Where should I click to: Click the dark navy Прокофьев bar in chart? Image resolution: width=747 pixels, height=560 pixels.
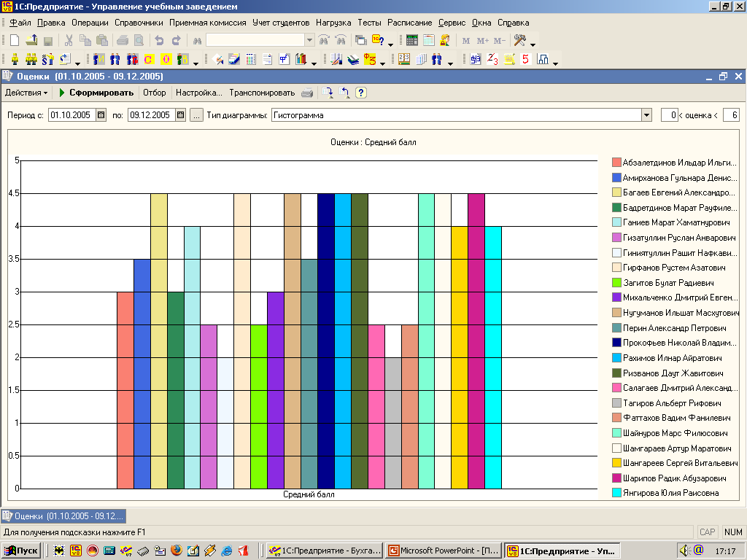click(326, 341)
